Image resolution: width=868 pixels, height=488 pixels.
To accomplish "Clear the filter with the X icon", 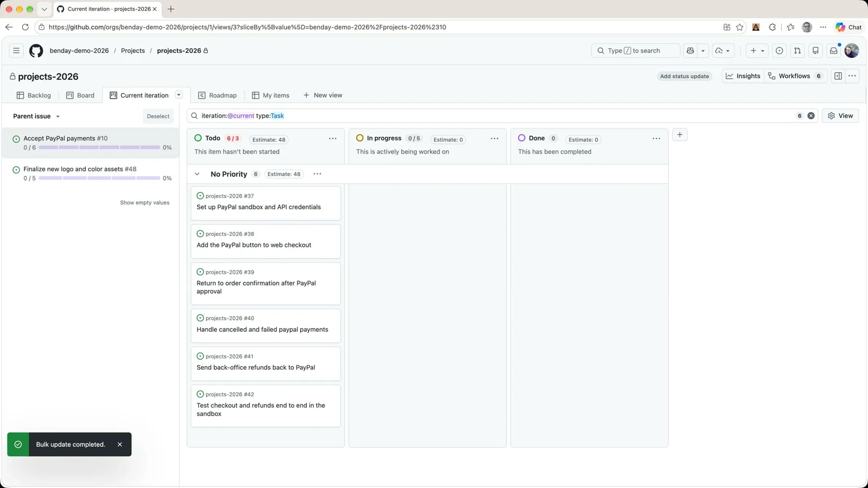I will click(811, 116).
